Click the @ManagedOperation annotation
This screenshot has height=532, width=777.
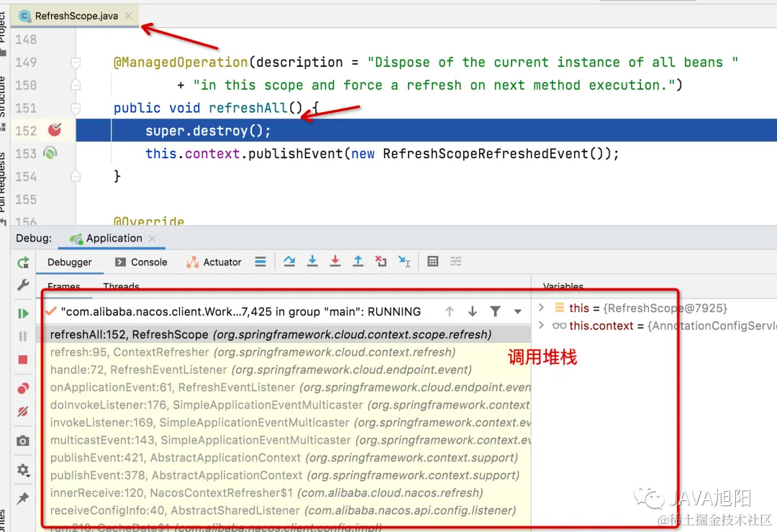pyautogui.click(x=181, y=63)
